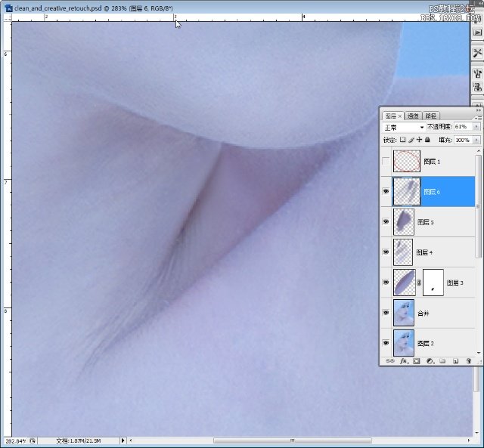Open the opacity slider arrow

pyautogui.click(x=476, y=127)
